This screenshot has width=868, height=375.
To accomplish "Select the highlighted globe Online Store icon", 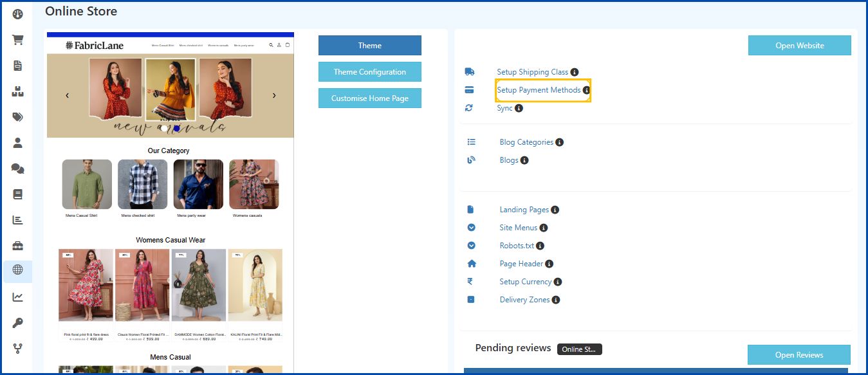I will coord(17,271).
